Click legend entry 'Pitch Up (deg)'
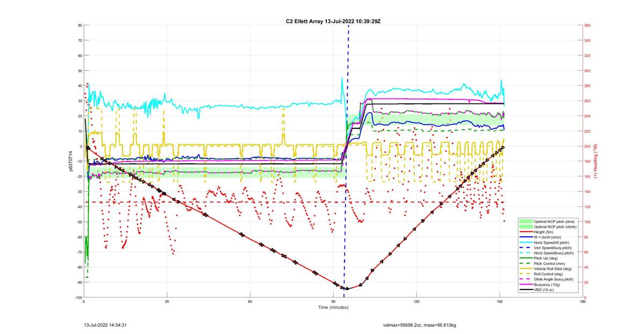This screenshot has height=334, width=644. [546, 258]
